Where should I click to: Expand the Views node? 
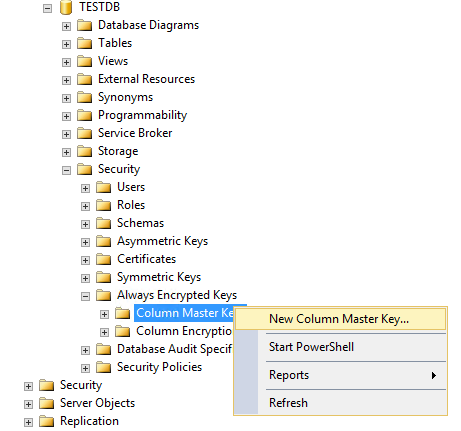tap(66, 62)
